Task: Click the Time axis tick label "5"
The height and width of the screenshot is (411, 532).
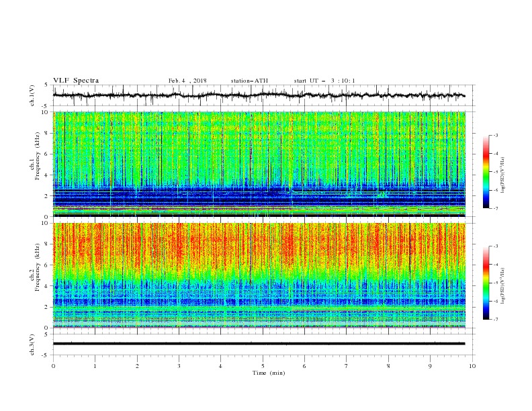Action: pos(263,366)
